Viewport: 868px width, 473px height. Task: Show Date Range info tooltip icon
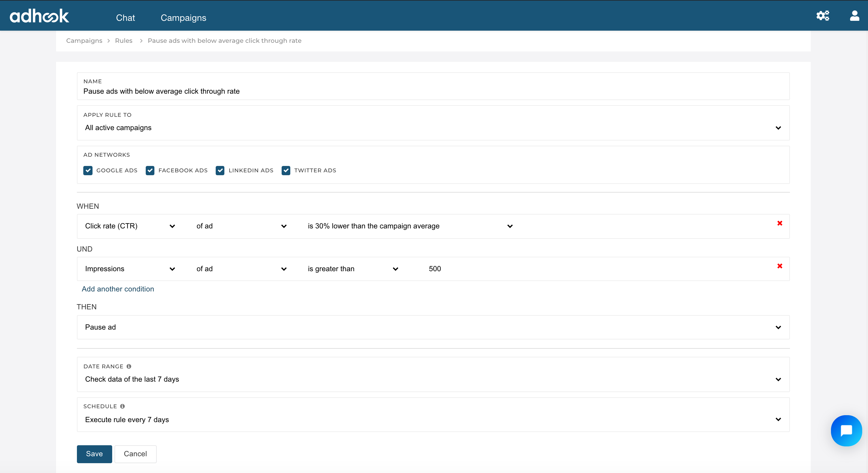(x=129, y=366)
